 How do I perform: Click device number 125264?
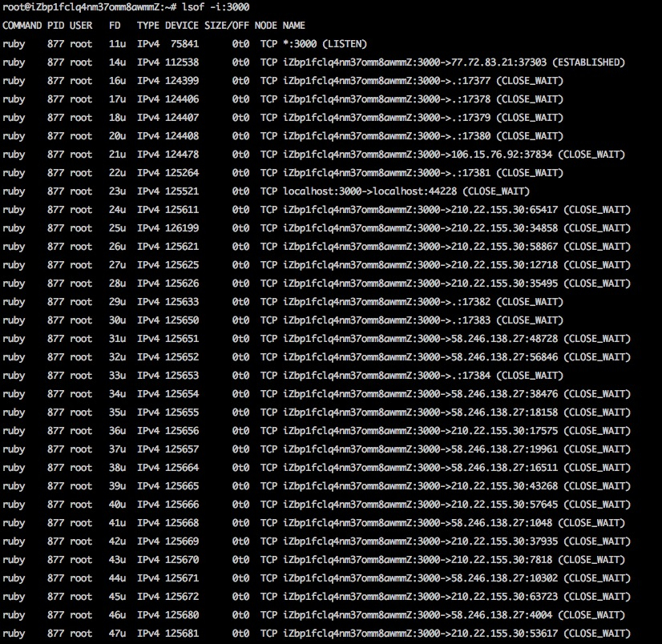click(x=182, y=173)
